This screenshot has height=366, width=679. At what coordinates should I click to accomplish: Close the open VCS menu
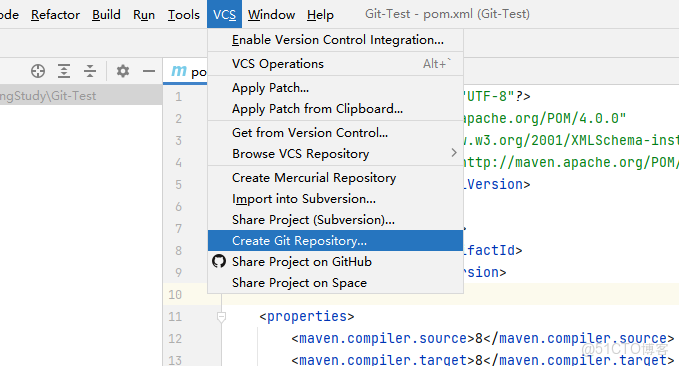point(224,15)
